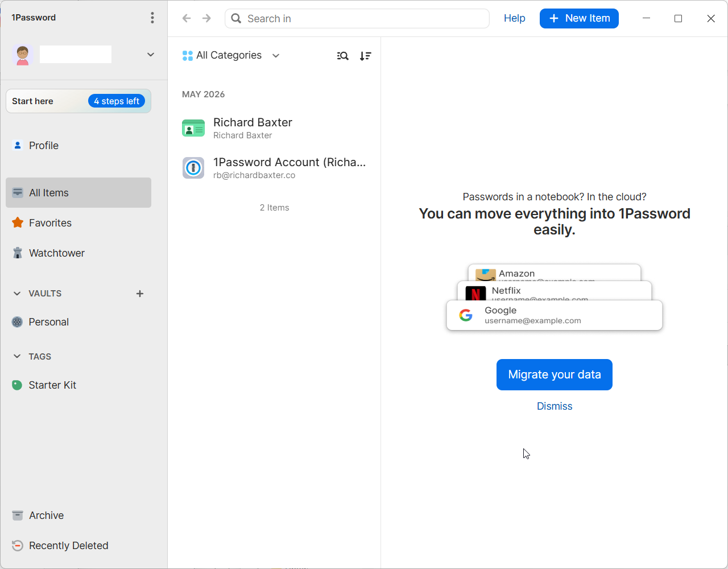Click the green identity card icon

point(193,129)
